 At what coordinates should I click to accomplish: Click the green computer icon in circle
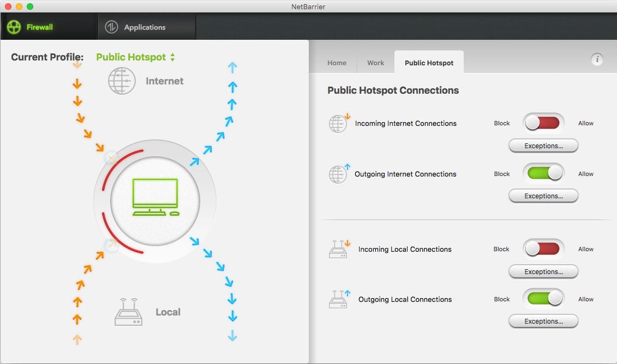156,197
